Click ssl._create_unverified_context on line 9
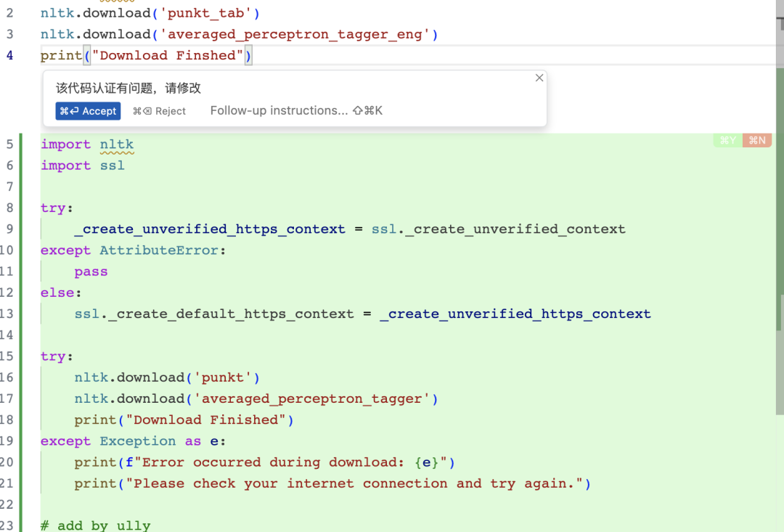The image size is (784, 532). pyautogui.click(x=498, y=229)
